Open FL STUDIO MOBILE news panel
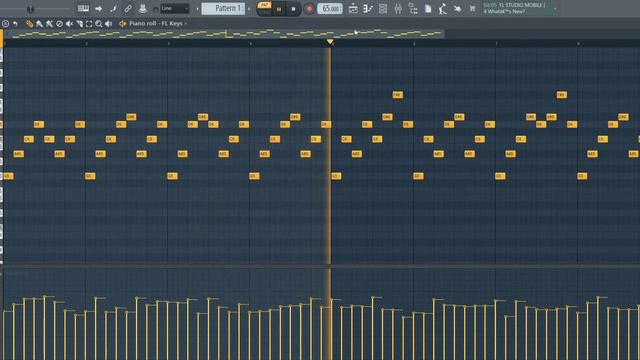Screen dimensions: 640x360 (515, 8)
